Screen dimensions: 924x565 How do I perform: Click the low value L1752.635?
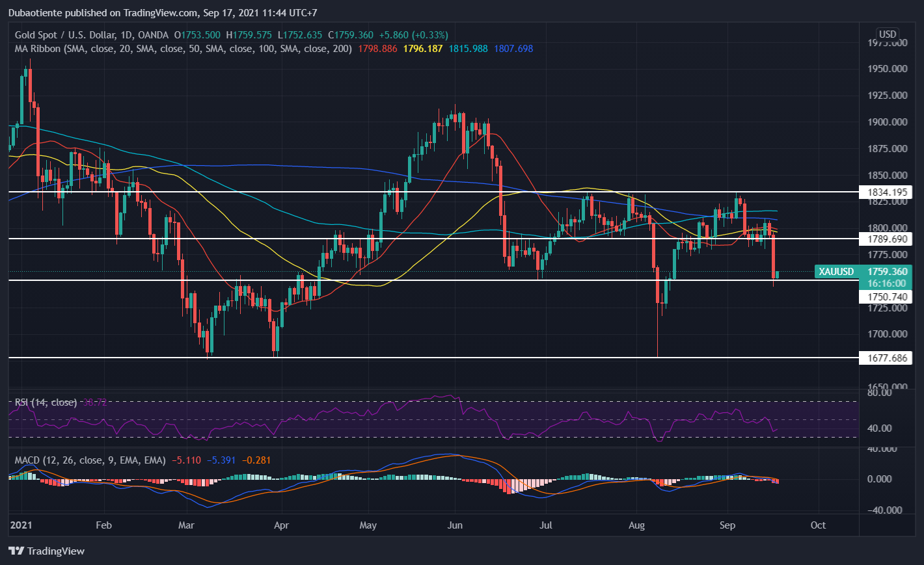[x=299, y=35]
